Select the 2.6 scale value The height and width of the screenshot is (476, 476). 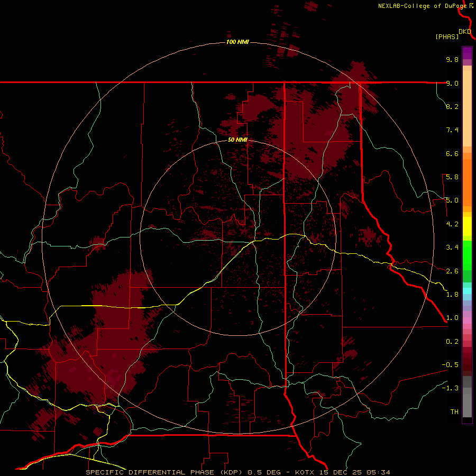tap(452, 271)
